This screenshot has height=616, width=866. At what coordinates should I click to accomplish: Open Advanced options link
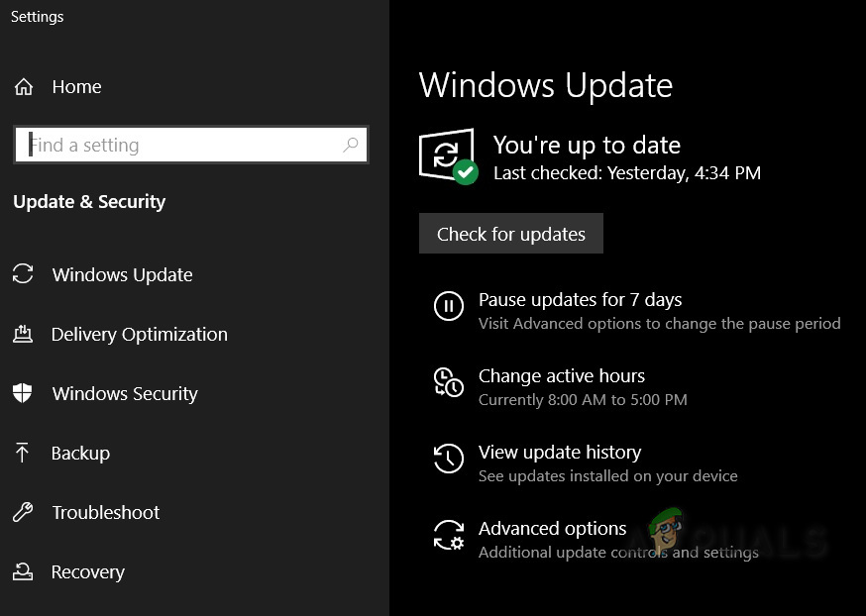tap(552, 528)
